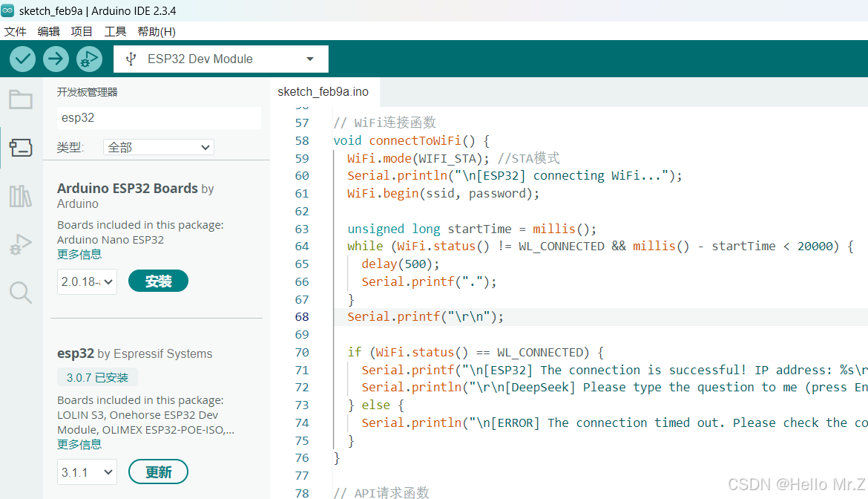
Task: Click the 开发板管理器 panel heading
Action: (x=88, y=92)
